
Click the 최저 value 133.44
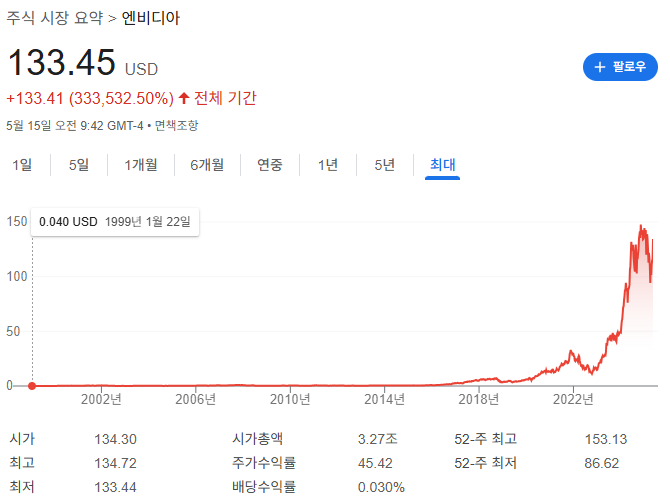pos(115,487)
